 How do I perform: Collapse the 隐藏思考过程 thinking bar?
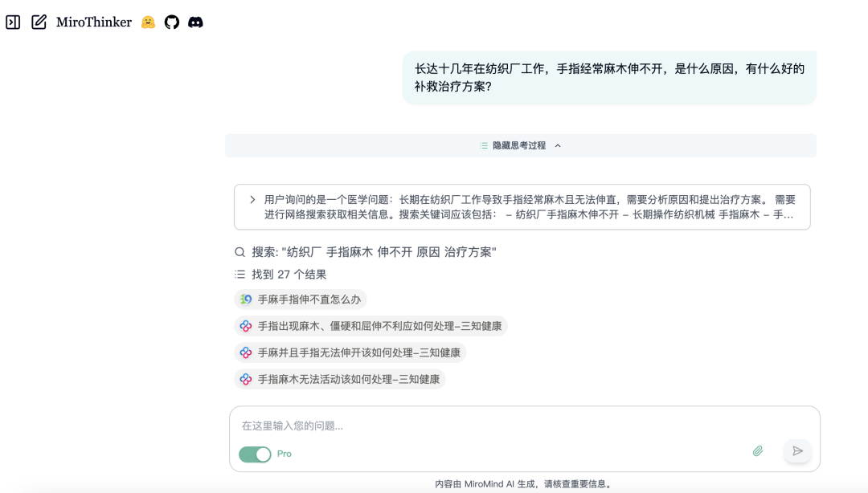(520, 145)
